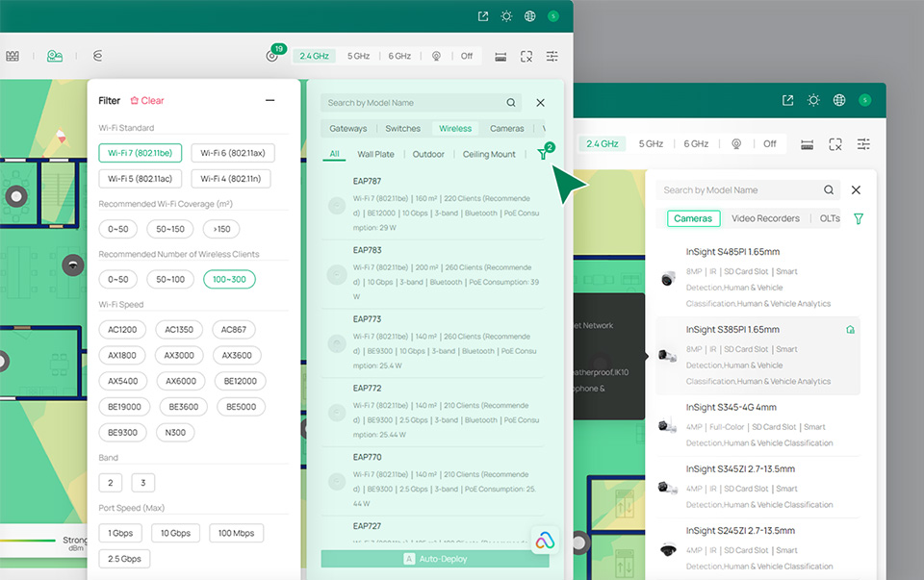924x580 pixels.
Task: Toggle Wi-Fi 5 (802.11ac) filter
Action: point(141,178)
